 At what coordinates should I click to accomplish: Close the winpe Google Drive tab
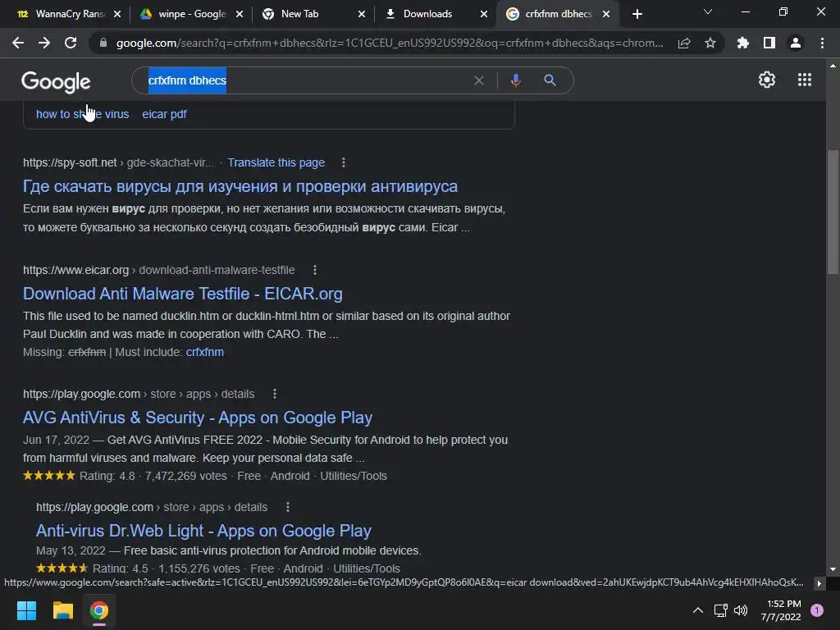pyautogui.click(x=240, y=14)
